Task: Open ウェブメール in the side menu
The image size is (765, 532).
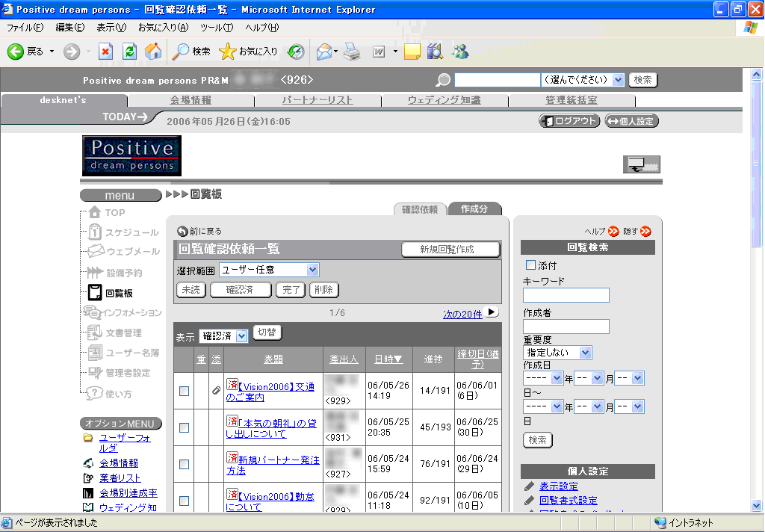Action: (x=132, y=252)
